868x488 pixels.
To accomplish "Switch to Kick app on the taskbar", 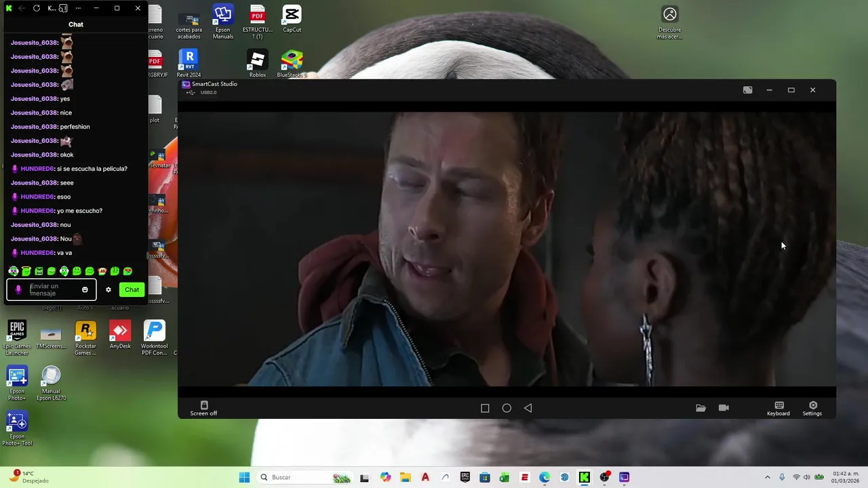I will point(584,477).
